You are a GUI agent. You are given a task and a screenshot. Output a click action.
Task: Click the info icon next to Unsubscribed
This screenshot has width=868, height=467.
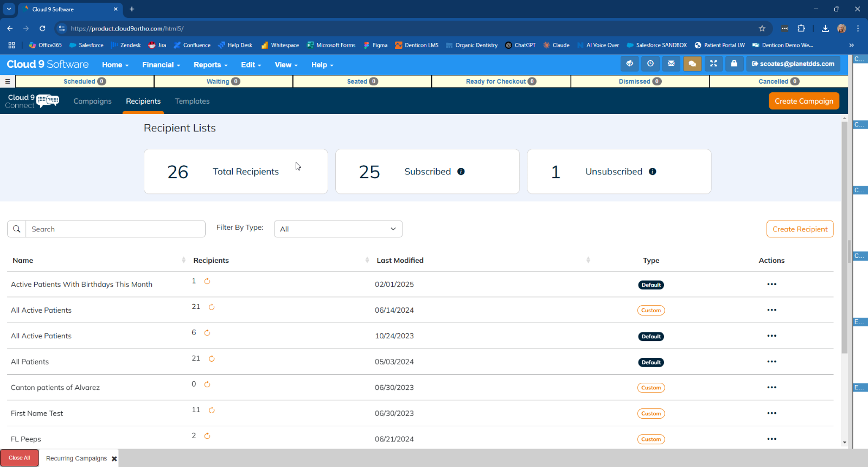(x=653, y=172)
